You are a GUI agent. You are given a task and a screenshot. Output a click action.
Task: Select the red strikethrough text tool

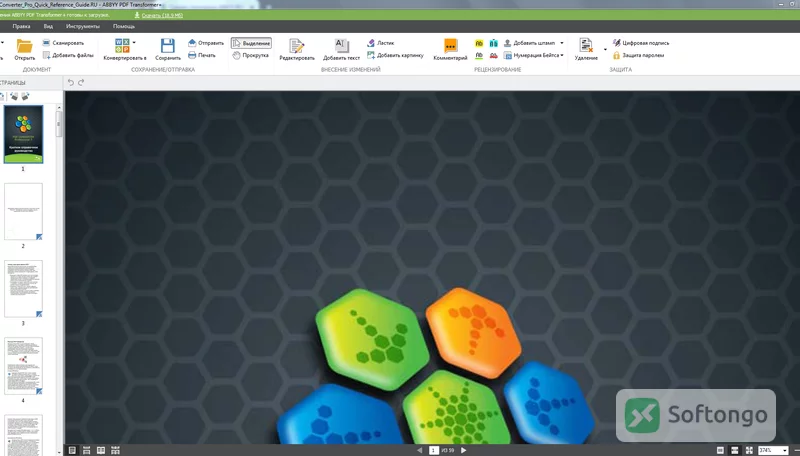click(493, 56)
